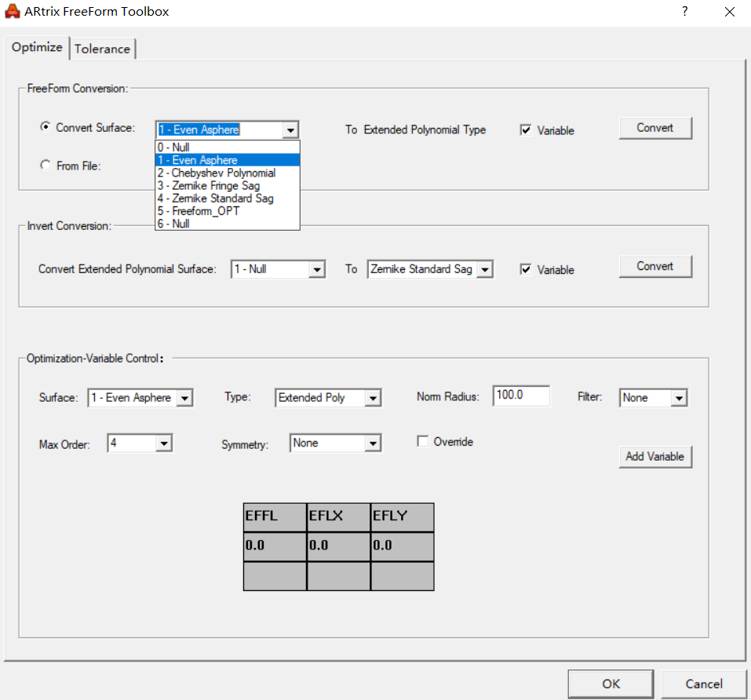
Task: Select Freeform_OPT option in the list
Action: pyautogui.click(x=198, y=211)
